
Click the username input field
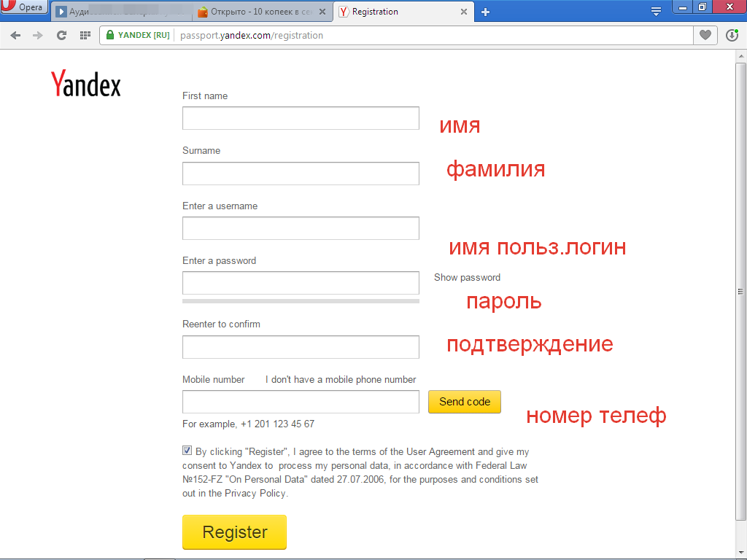(x=301, y=228)
